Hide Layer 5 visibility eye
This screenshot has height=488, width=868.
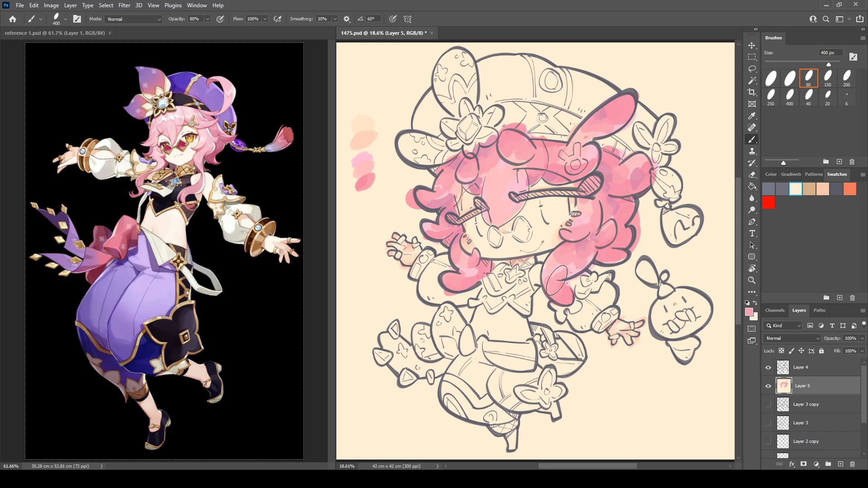[x=768, y=386]
